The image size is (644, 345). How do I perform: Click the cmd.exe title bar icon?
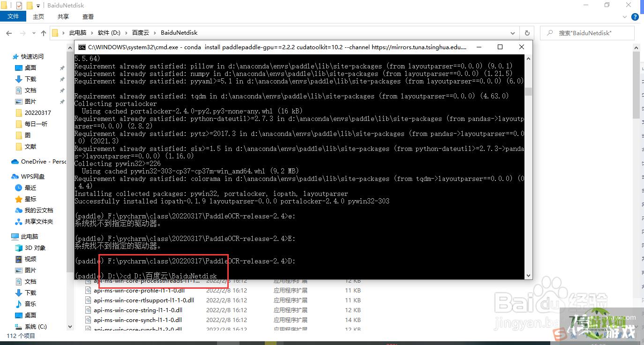82,47
